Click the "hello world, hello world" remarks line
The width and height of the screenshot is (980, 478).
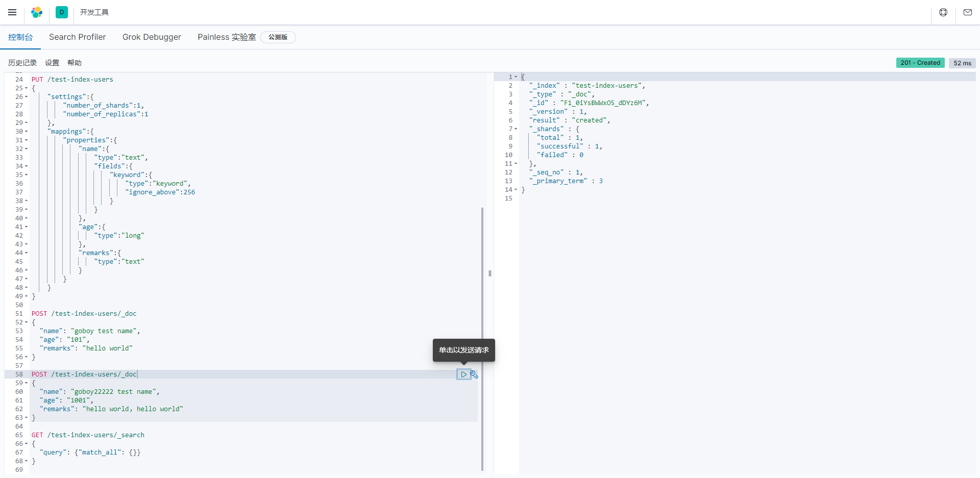(111, 409)
